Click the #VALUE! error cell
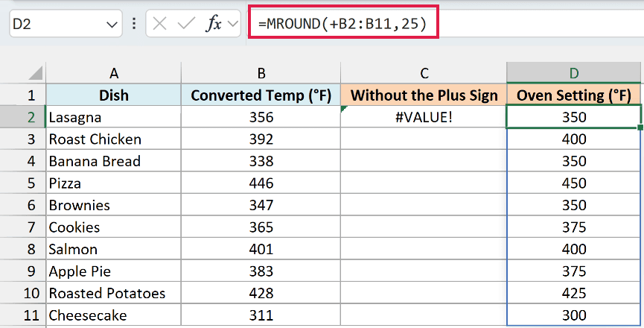 424,117
